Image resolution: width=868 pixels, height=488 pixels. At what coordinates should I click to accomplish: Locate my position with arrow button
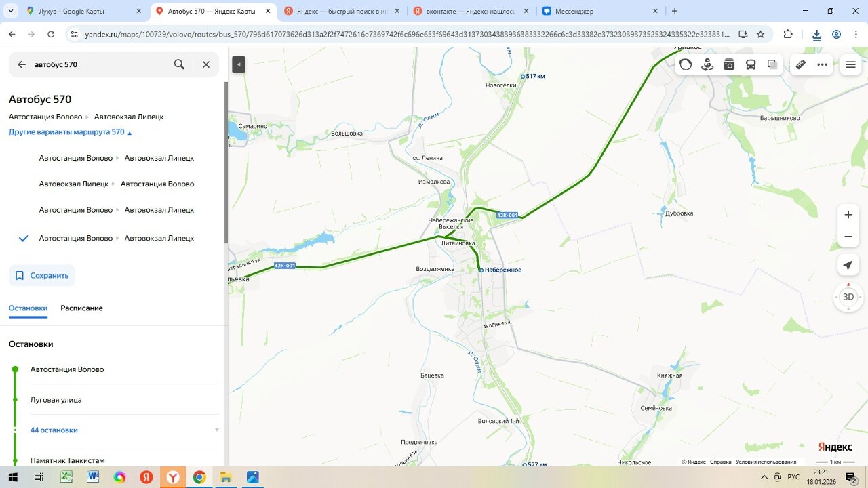(848, 266)
